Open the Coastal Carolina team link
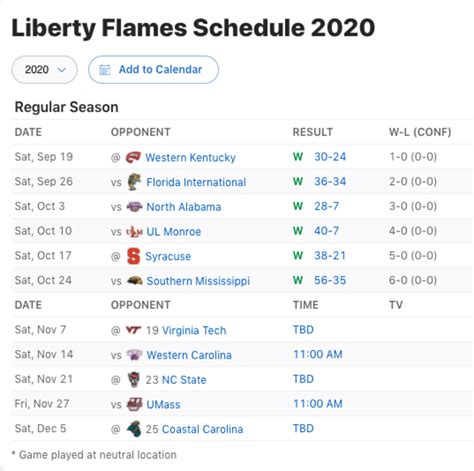The image size is (474, 471). [202, 429]
